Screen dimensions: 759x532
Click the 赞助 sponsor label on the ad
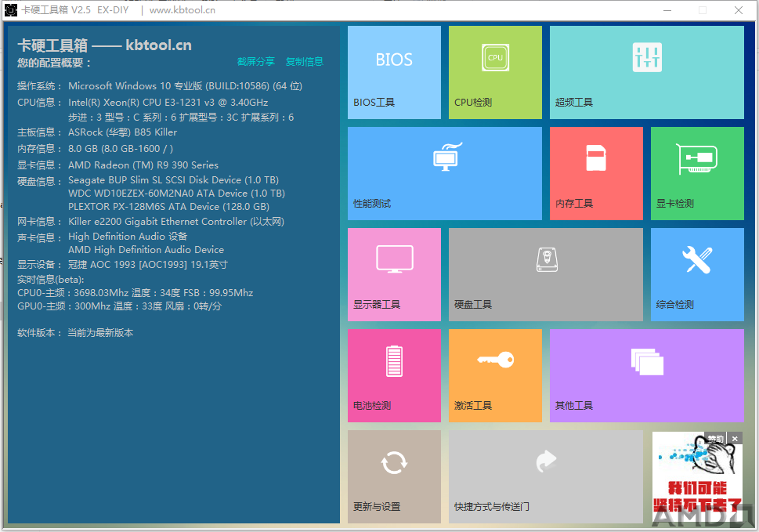[x=715, y=439]
